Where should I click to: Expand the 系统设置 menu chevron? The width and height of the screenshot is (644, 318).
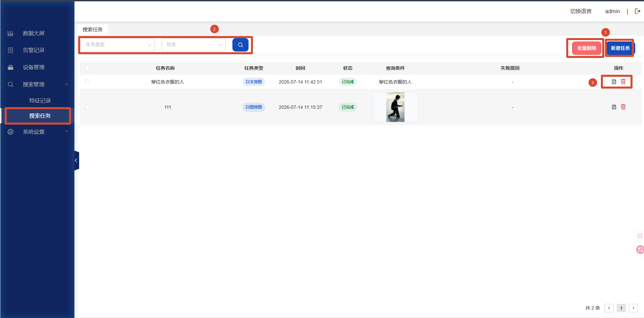(x=67, y=131)
